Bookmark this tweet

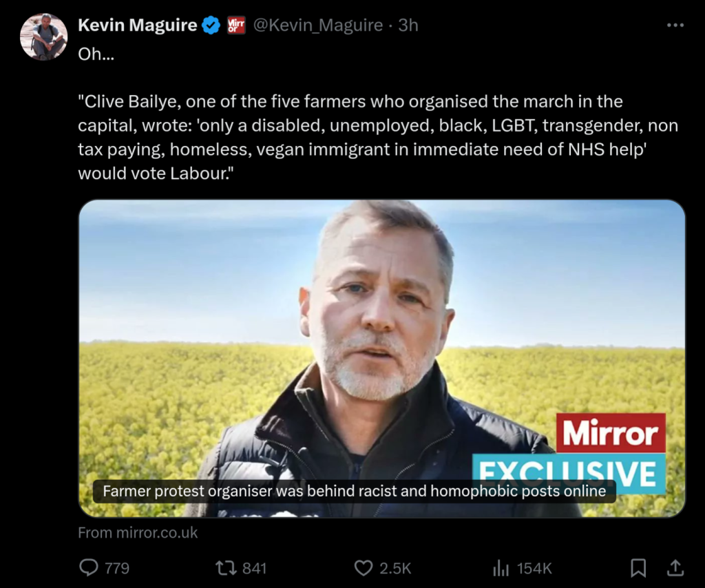click(638, 567)
